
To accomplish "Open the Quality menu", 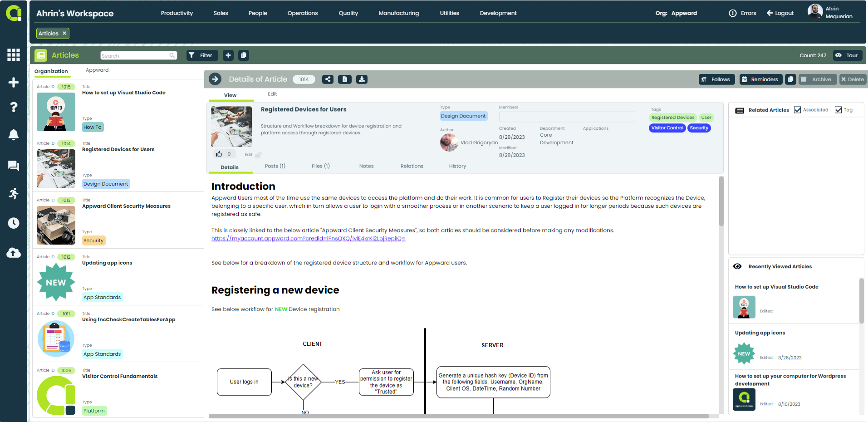I will coord(348,13).
